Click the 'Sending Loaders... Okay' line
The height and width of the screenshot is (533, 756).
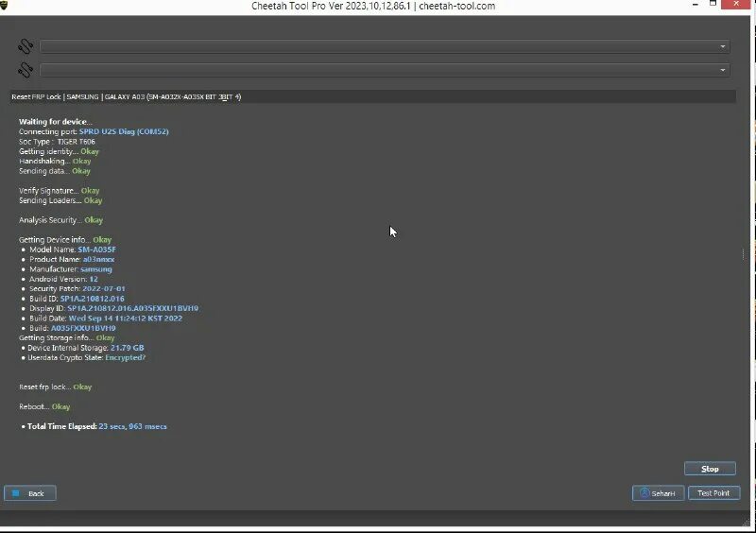point(60,200)
